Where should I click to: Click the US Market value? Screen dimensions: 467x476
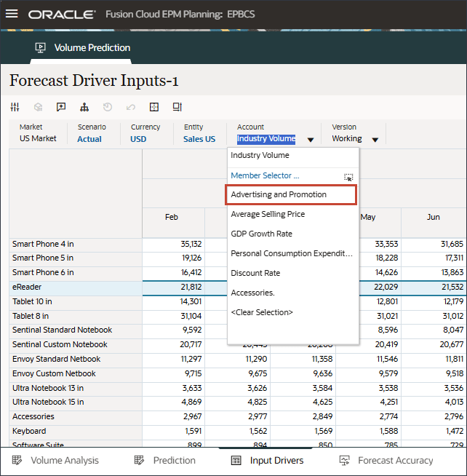pyautogui.click(x=38, y=138)
